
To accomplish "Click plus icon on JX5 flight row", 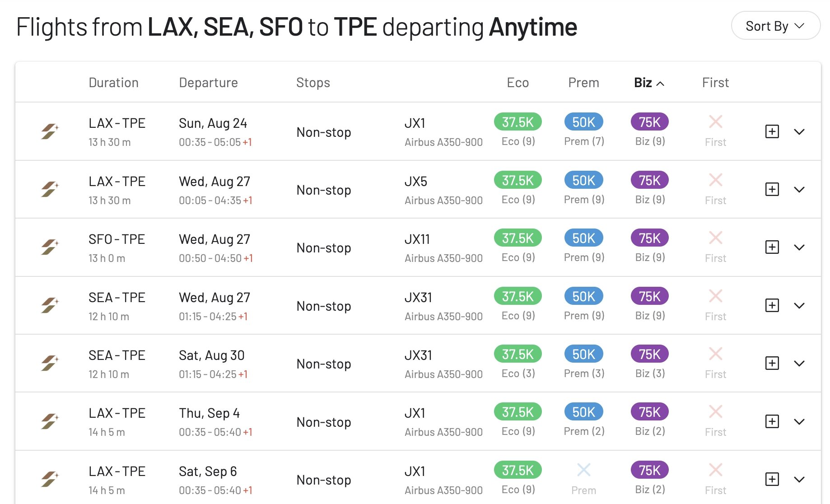I will pyautogui.click(x=772, y=189).
